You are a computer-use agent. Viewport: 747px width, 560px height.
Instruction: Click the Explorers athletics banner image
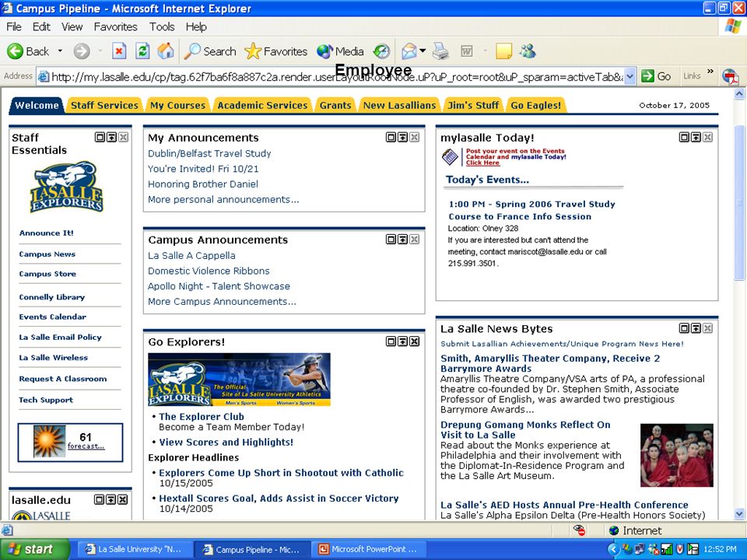[x=239, y=380]
